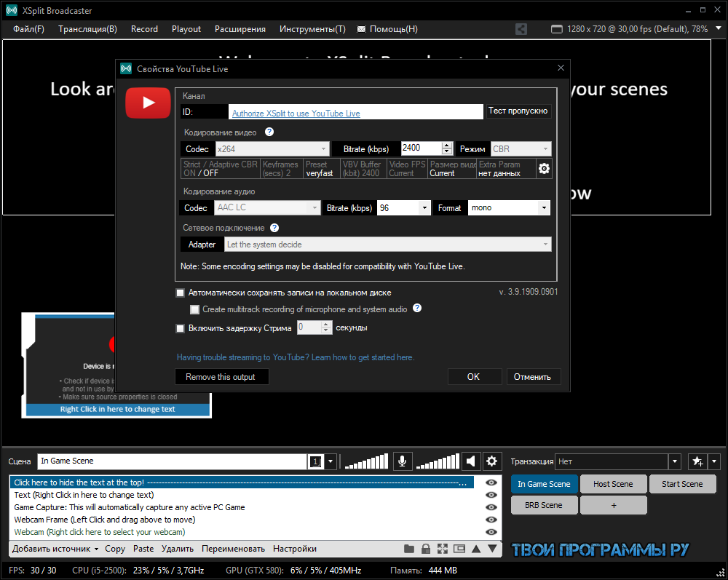Image resolution: width=728 pixels, height=580 pixels.
Task: Open the Инструменты(T) menu
Action: point(312,29)
